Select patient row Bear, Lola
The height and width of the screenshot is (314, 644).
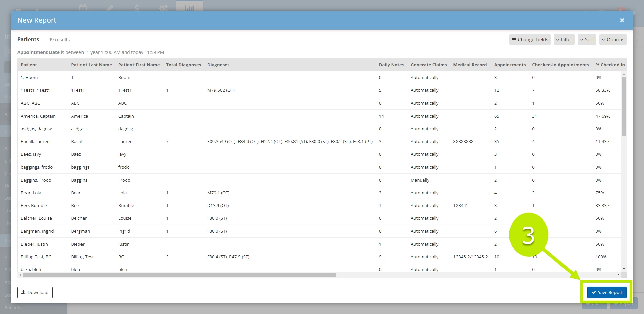319,193
